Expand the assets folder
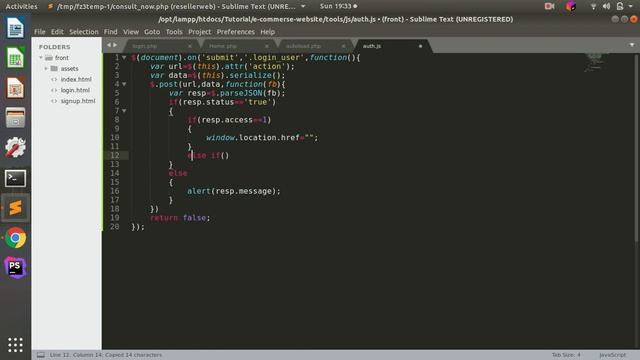The height and width of the screenshot is (360, 640). tap(46, 69)
